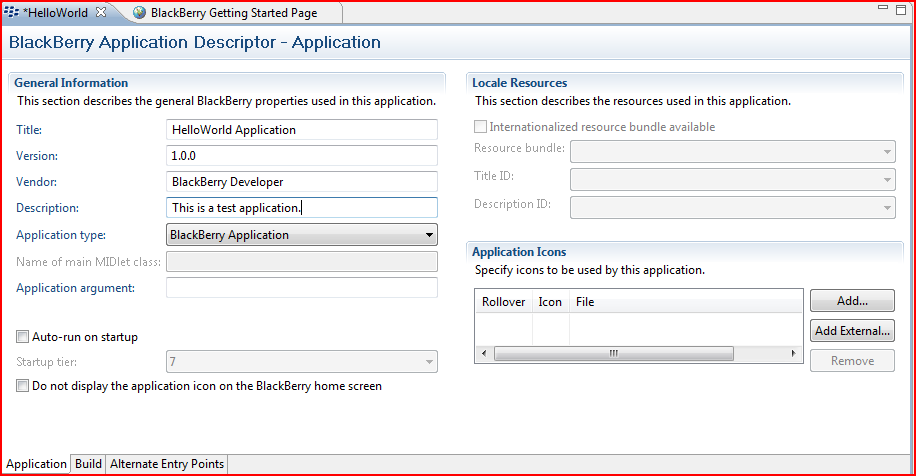Click the Application argument: label
The image size is (916, 476).
75,288
